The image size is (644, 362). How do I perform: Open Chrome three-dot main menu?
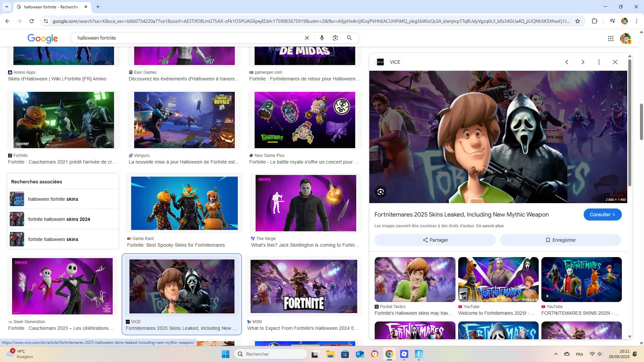[636, 21]
